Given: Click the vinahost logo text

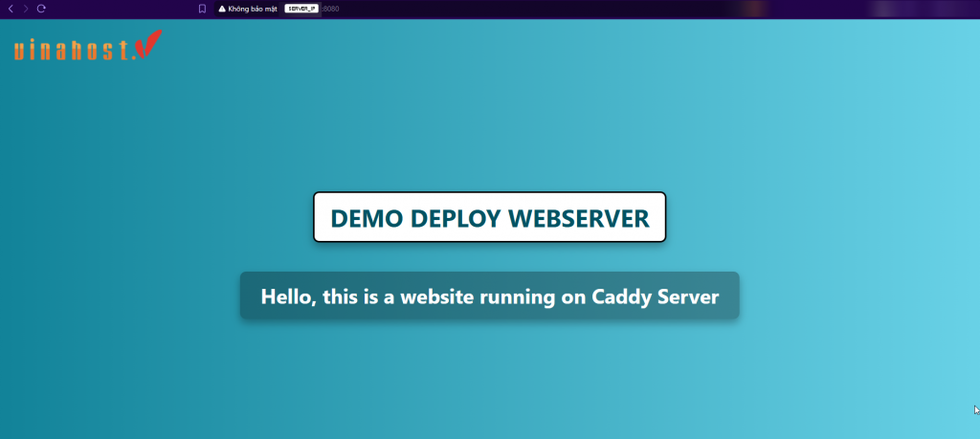Looking at the screenshot, I should pyautogui.click(x=73, y=52).
